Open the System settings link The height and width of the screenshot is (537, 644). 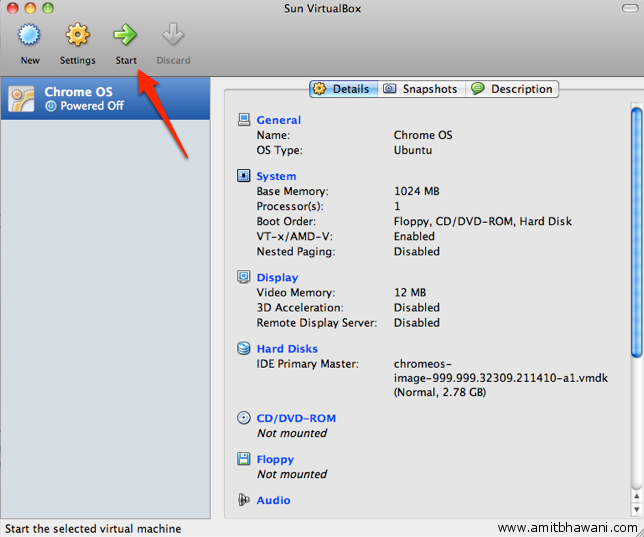click(276, 176)
